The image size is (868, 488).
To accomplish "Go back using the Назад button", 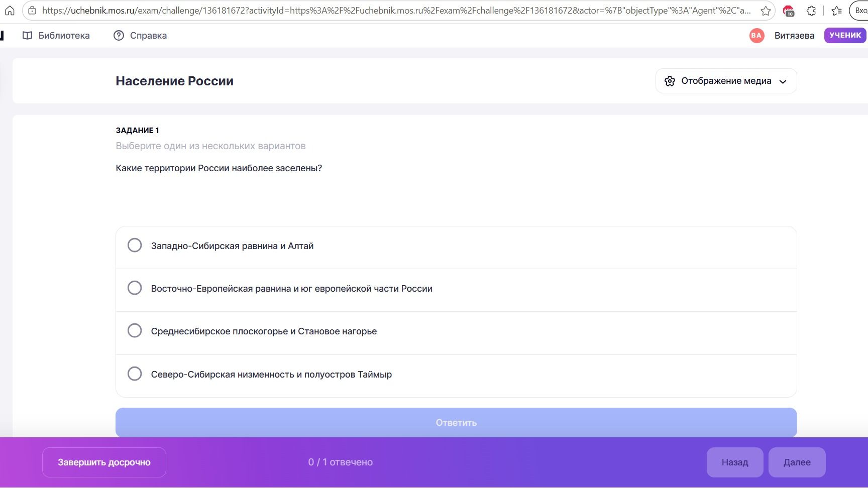I will point(735,462).
